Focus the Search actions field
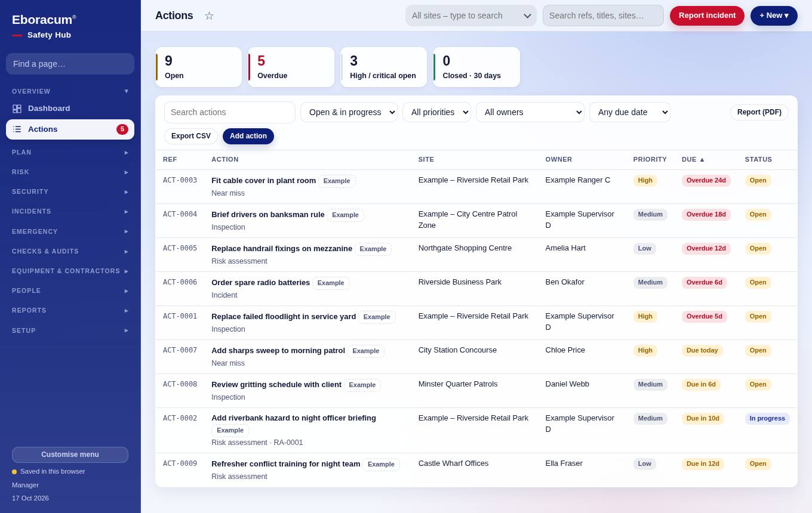The height and width of the screenshot is (513, 812). pyautogui.click(x=230, y=112)
